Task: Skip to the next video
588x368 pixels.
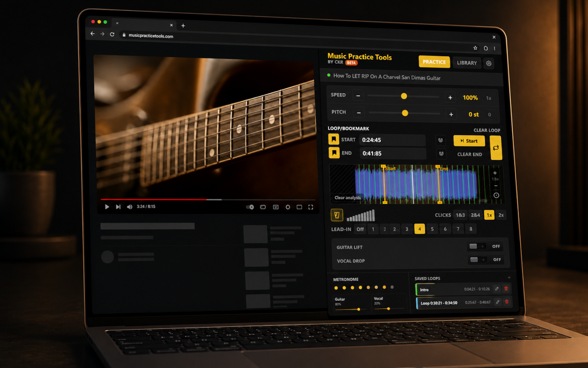Action: click(118, 207)
